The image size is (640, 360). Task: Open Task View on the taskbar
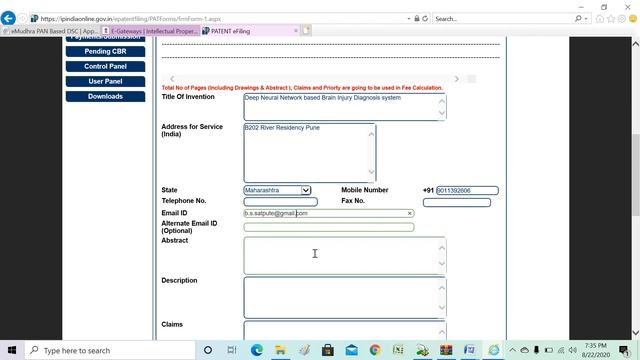[x=232, y=350]
